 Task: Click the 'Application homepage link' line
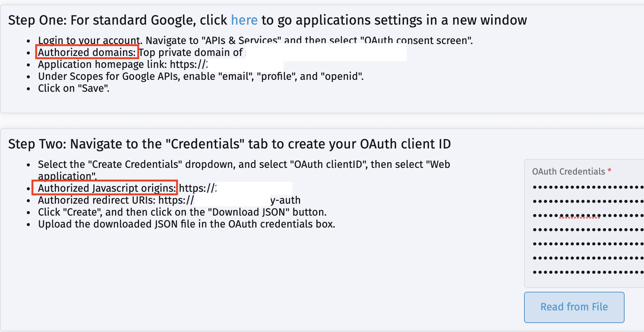(x=123, y=65)
